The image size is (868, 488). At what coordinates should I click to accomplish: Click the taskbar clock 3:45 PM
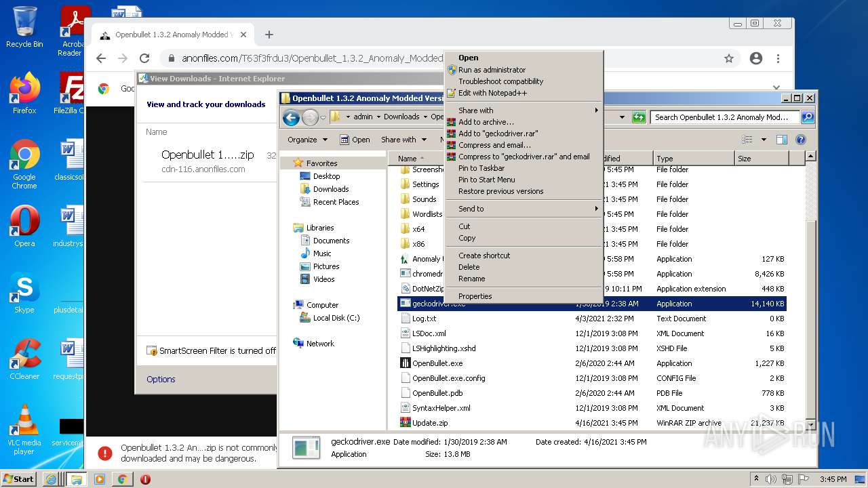(833, 479)
